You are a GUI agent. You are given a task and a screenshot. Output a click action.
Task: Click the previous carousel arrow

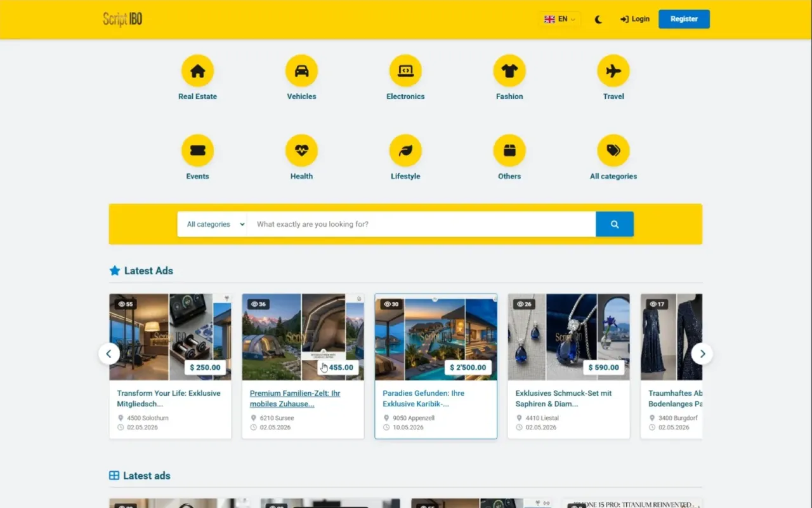click(x=109, y=354)
